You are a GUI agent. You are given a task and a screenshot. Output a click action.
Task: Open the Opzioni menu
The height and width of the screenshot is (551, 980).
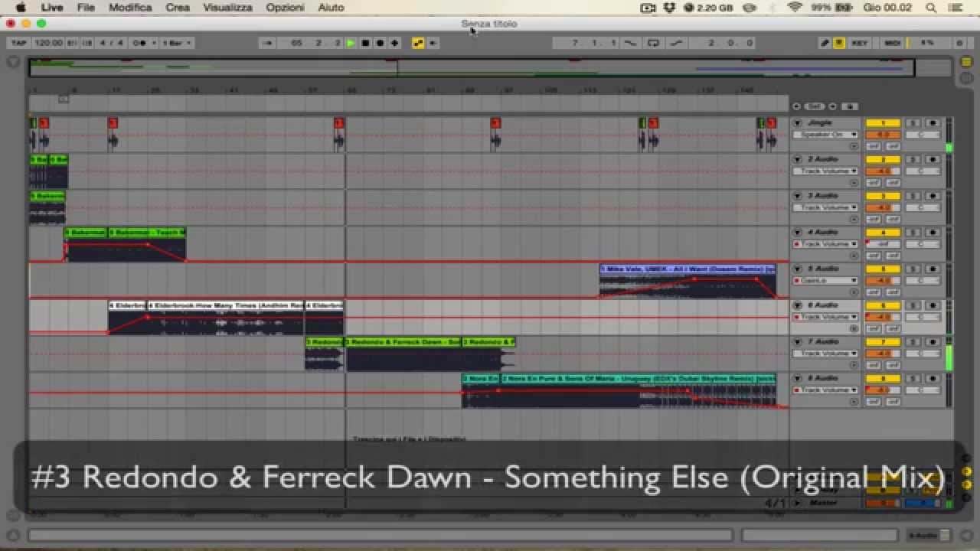(285, 7)
